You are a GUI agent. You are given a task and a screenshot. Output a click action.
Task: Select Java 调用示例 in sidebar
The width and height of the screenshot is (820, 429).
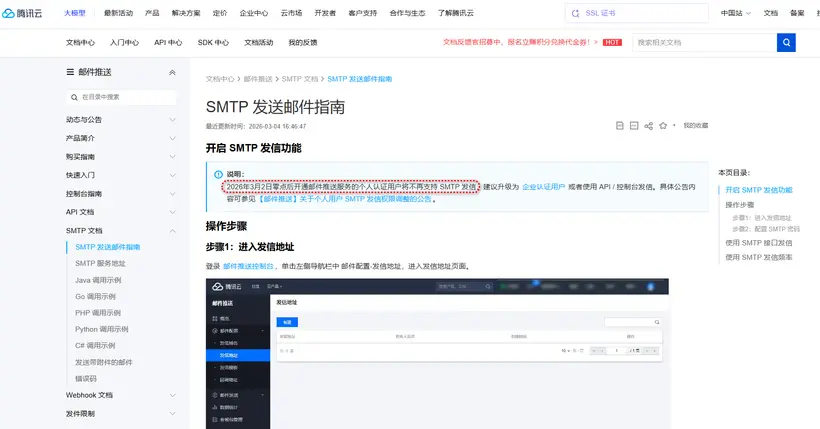click(x=98, y=280)
